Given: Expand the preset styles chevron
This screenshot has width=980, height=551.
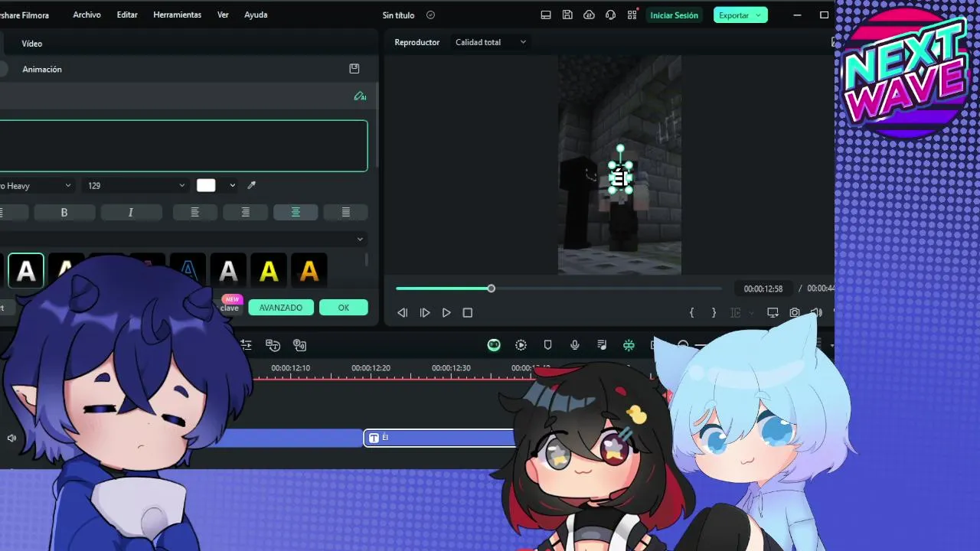Looking at the screenshot, I should [360, 239].
